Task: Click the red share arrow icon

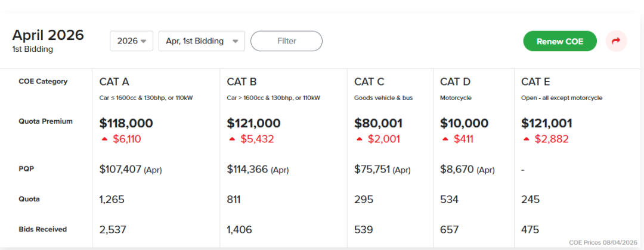Action: (x=616, y=41)
